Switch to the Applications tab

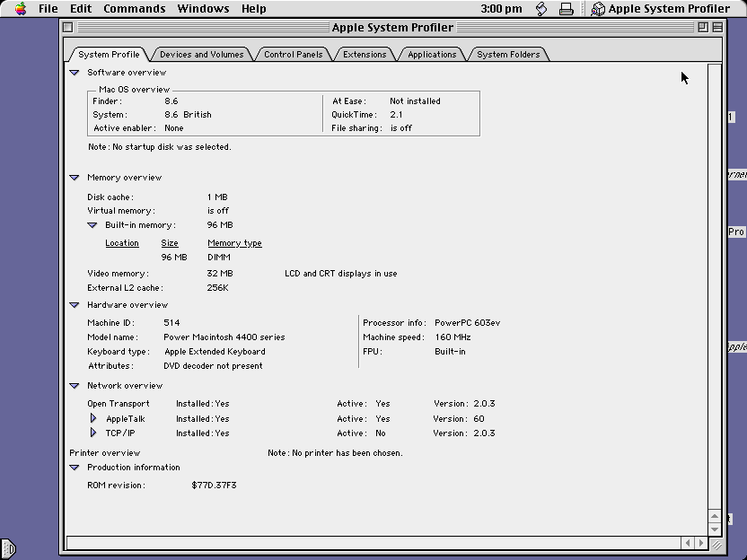(432, 54)
